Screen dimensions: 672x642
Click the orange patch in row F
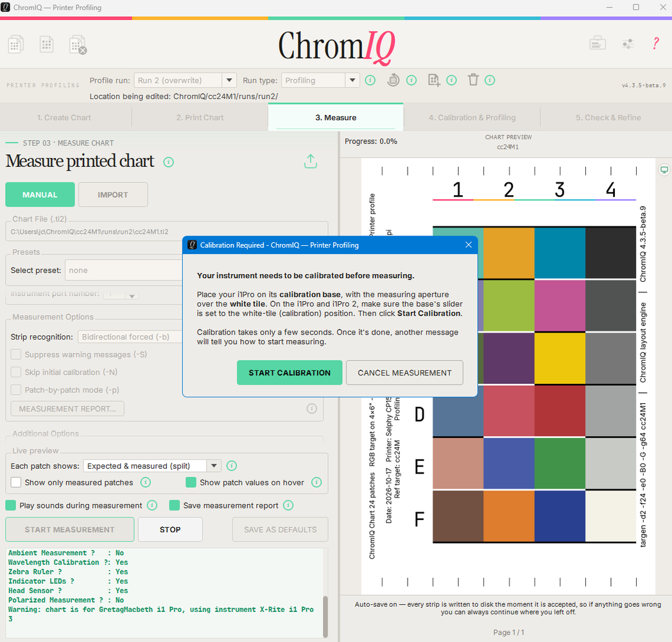[x=509, y=516]
